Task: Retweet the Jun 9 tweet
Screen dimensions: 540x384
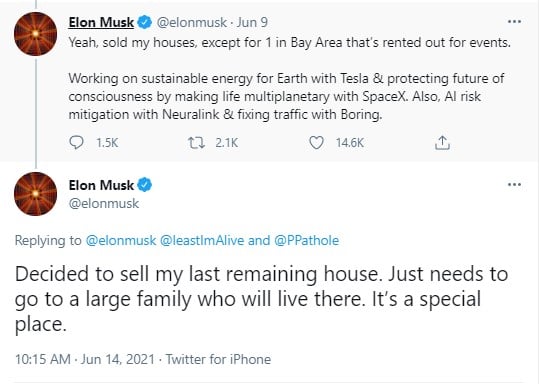Action: coord(196,143)
